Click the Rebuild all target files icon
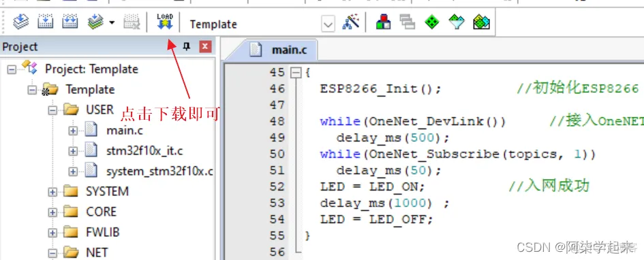Viewport: 644px width, 260px height. pyautogui.click(x=70, y=21)
